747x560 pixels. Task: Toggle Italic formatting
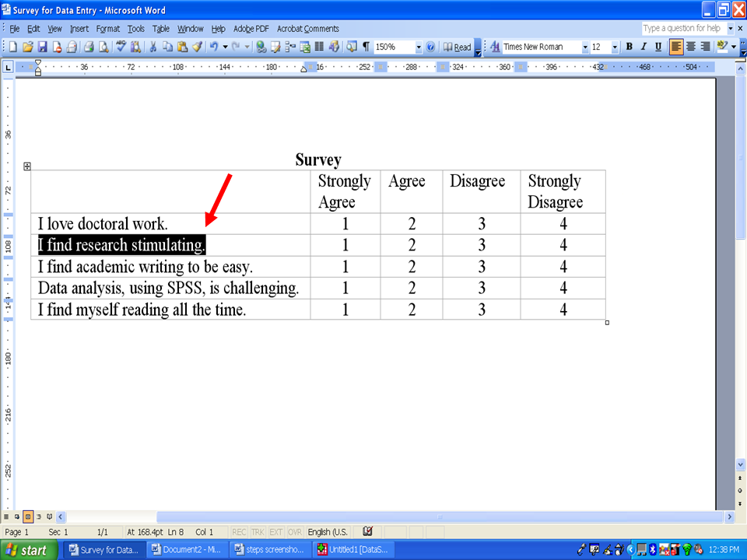coord(644,47)
